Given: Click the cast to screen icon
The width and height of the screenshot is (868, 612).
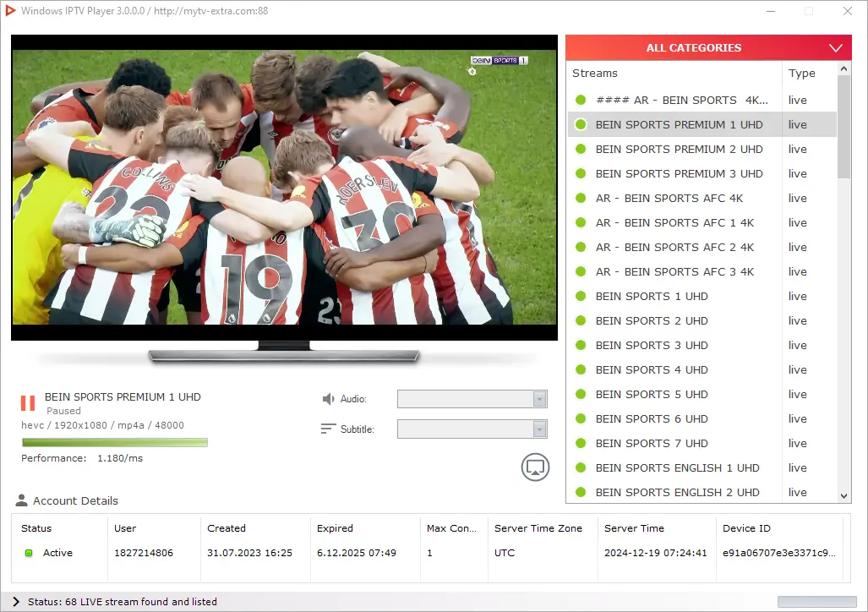Looking at the screenshot, I should pos(535,467).
